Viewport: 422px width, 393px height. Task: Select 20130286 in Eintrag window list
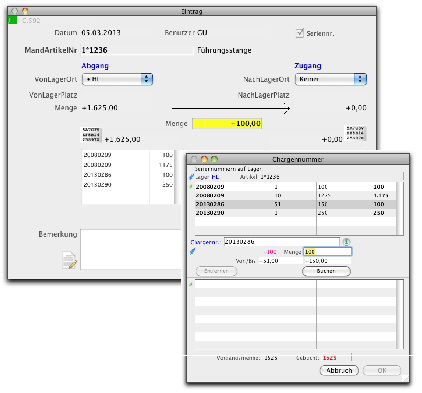point(128,175)
